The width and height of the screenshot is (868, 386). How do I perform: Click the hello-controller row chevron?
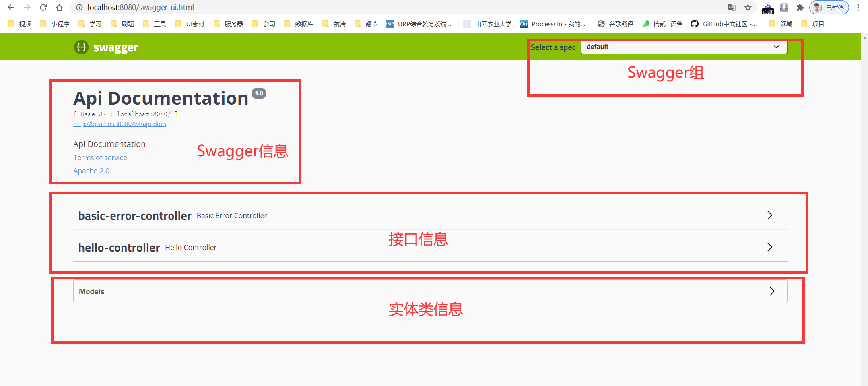pyautogui.click(x=769, y=247)
